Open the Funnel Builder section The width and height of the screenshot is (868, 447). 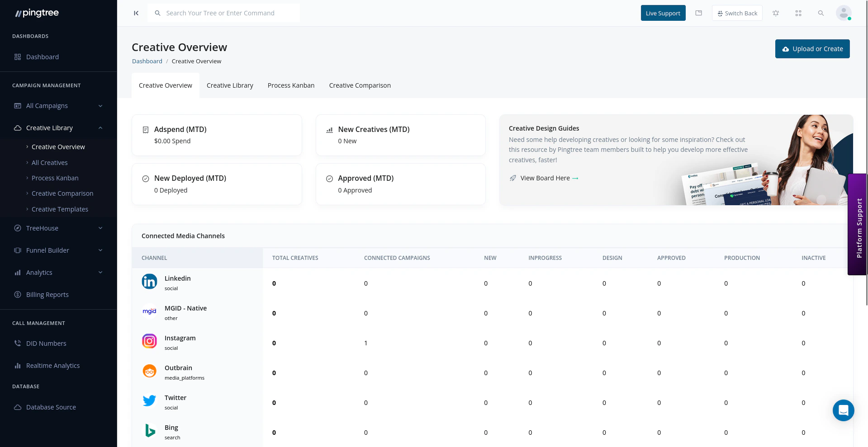click(x=47, y=250)
